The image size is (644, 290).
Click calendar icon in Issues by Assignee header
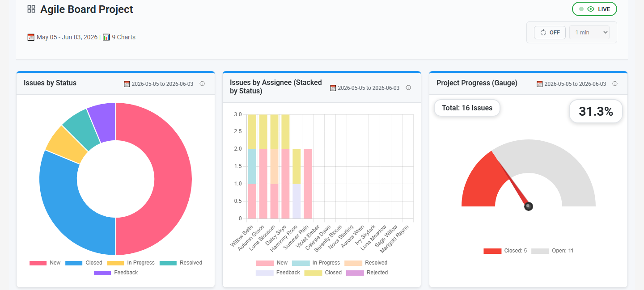[333, 88]
